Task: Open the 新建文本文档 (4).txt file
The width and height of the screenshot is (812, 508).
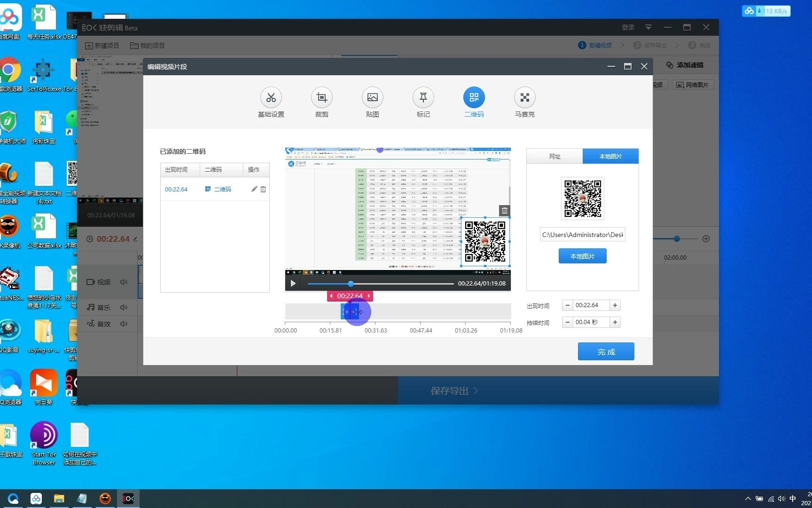Action: [x=44, y=183]
